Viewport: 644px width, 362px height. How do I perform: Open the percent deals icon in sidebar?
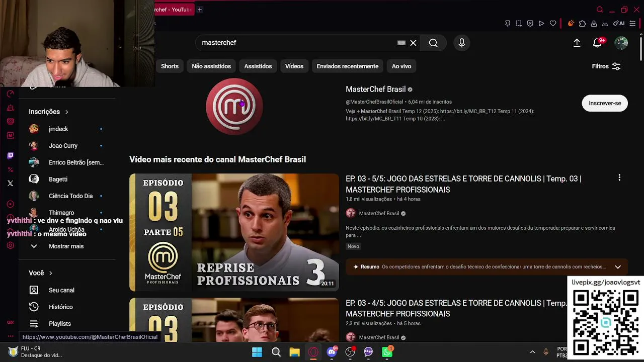[10, 169]
